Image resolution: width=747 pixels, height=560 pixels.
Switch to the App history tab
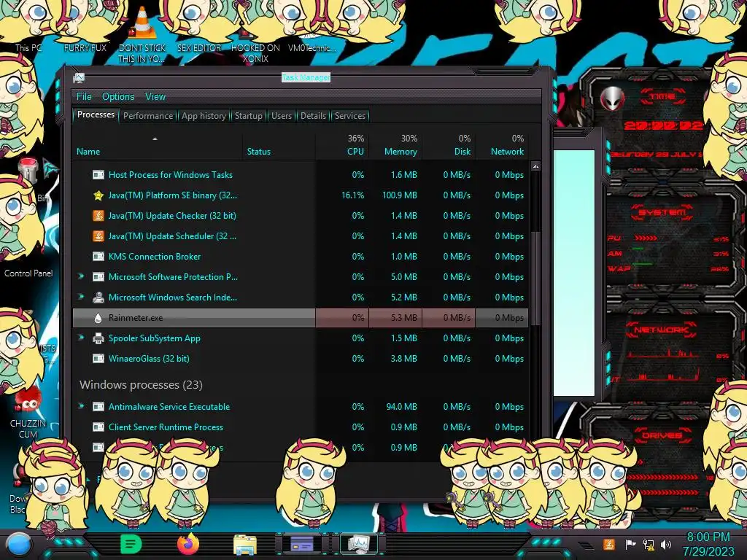204,116
